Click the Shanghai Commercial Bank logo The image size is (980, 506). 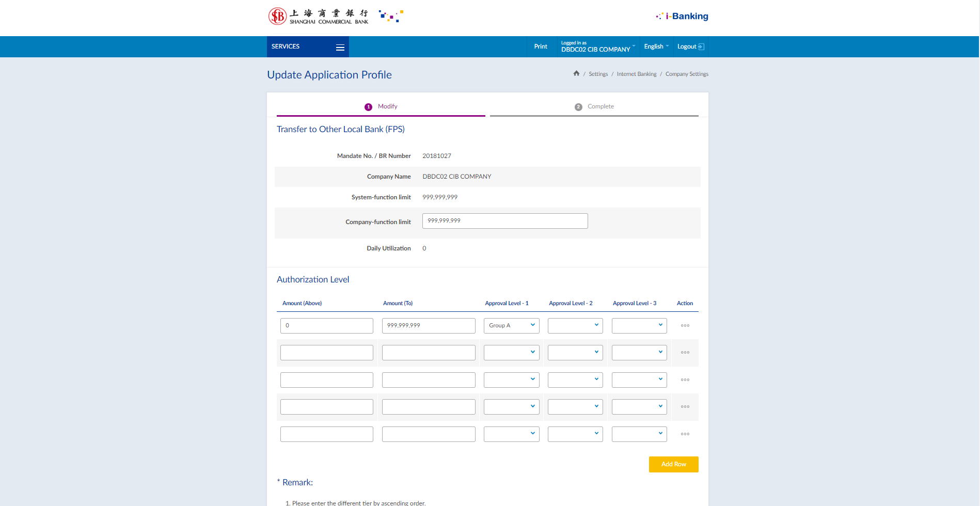(x=319, y=17)
